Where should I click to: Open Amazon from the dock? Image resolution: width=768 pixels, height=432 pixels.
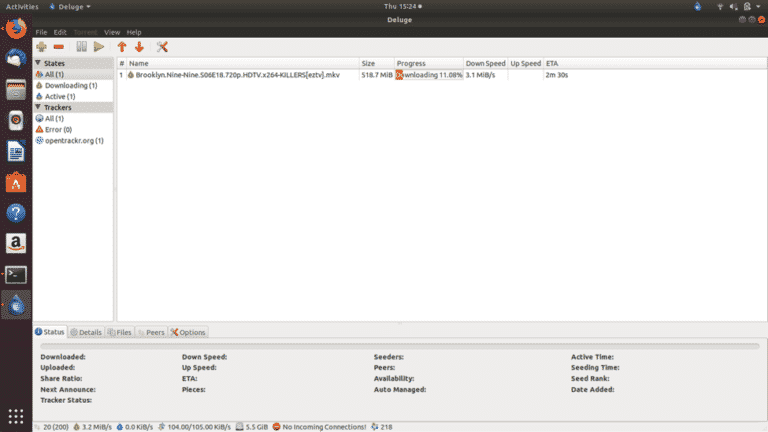pyautogui.click(x=16, y=243)
